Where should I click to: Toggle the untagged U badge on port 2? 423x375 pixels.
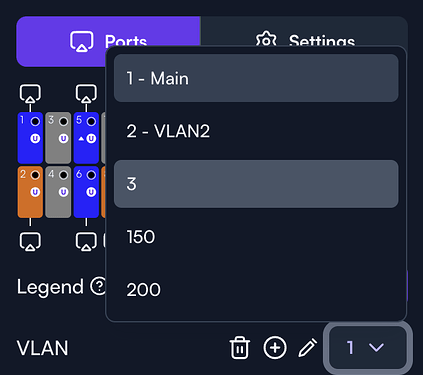35,192
